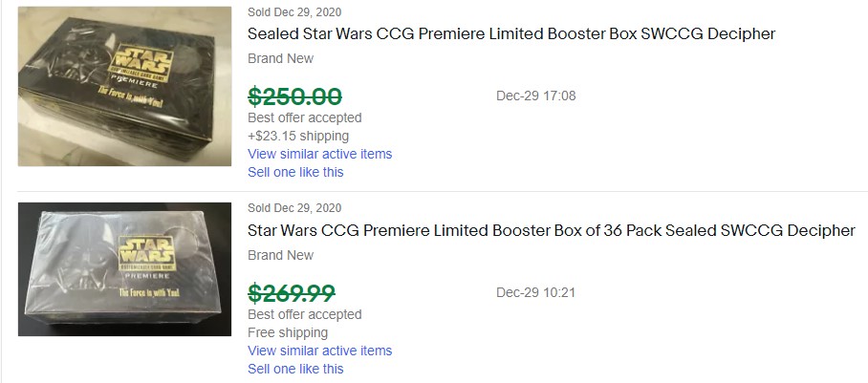
Task: Click the struck-through $269.99 price
Action: pyautogui.click(x=291, y=292)
